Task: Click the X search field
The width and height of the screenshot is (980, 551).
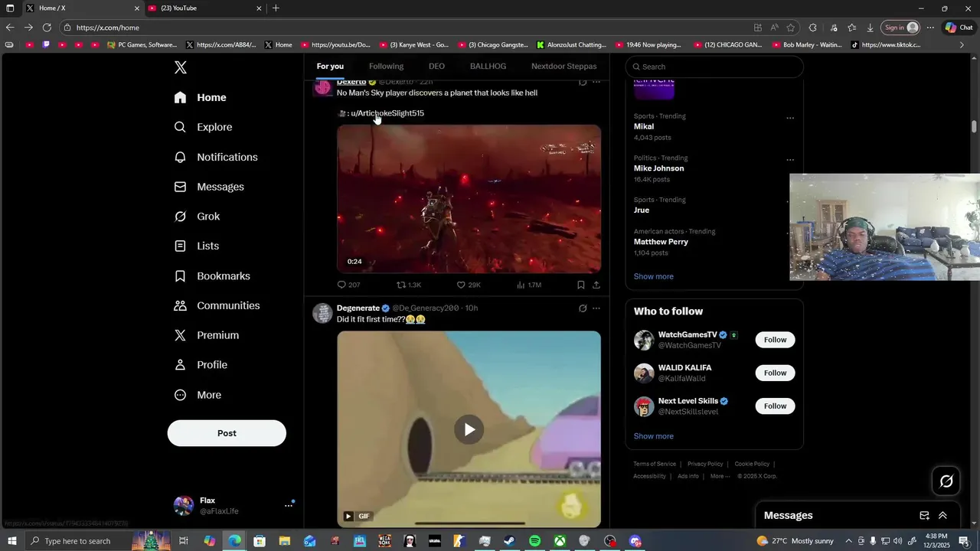Action: pyautogui.click(x=714, y=67)
